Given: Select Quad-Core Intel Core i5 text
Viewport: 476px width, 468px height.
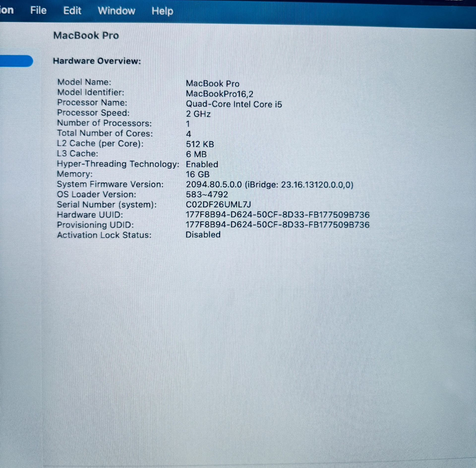Looking at the screenshot, I should point(234,104).
